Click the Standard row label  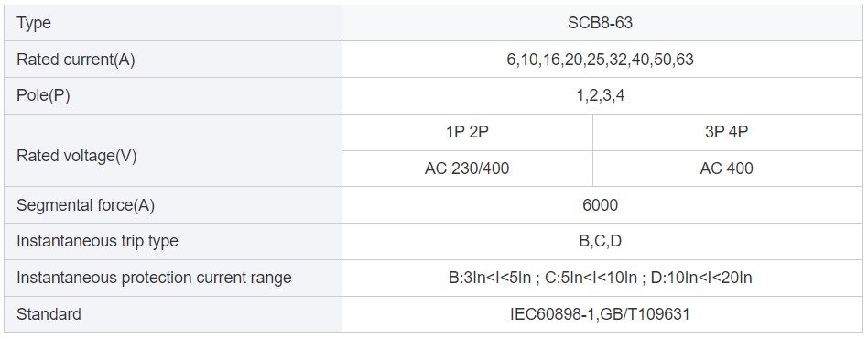pyautogui.click(x=49, y=314)
